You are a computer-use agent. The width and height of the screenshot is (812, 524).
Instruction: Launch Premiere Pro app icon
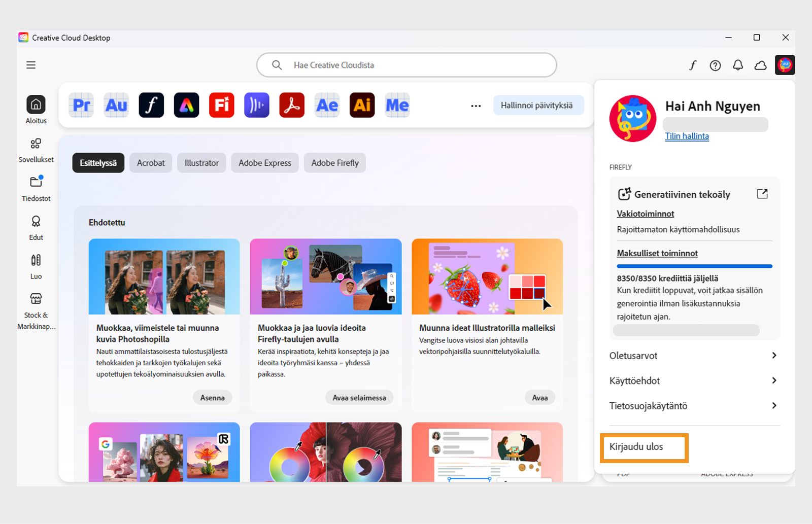[81, 105]
